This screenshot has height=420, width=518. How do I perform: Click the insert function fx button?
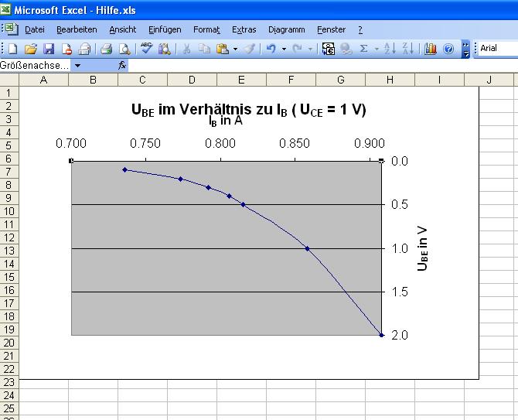(x=122, y=66)
